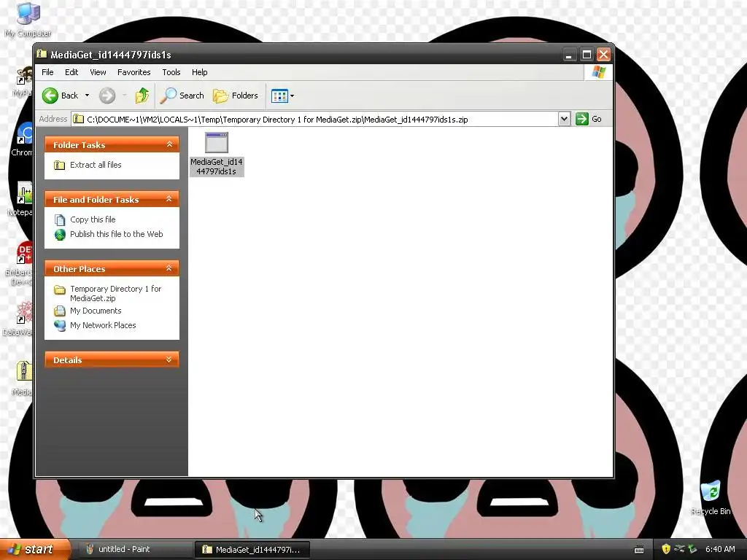Click the green Back arrow button
Image resolution: width=747 pixels, height=560 pixels.
[50, 96]
